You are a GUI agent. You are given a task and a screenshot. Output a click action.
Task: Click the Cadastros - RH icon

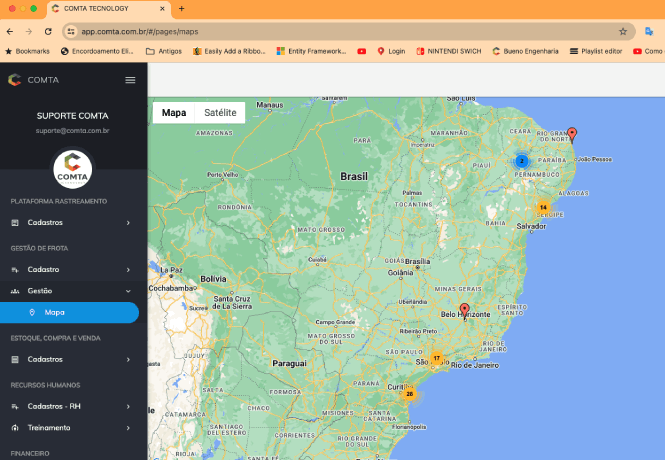(15, 407)
